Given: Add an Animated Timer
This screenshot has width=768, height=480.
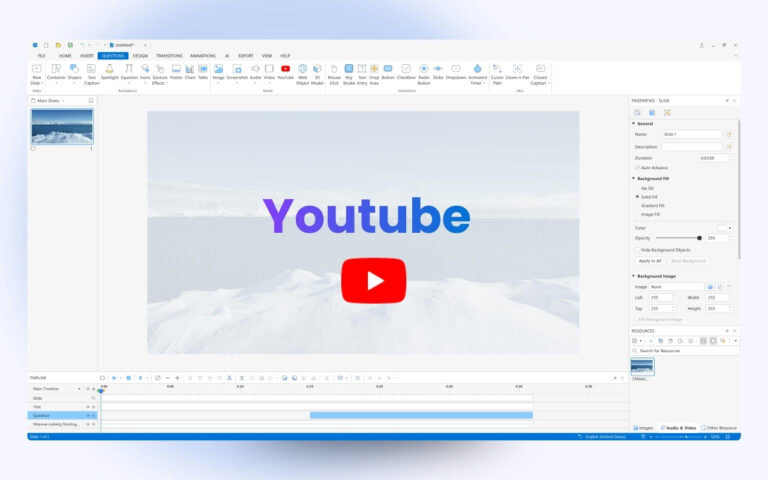Looking at the screenshot, I should (478, 74).
